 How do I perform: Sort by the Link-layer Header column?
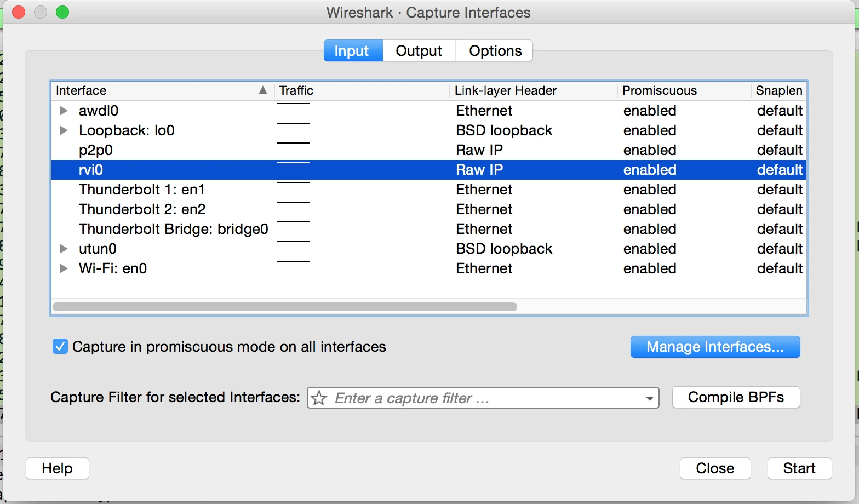click(534, 90)
